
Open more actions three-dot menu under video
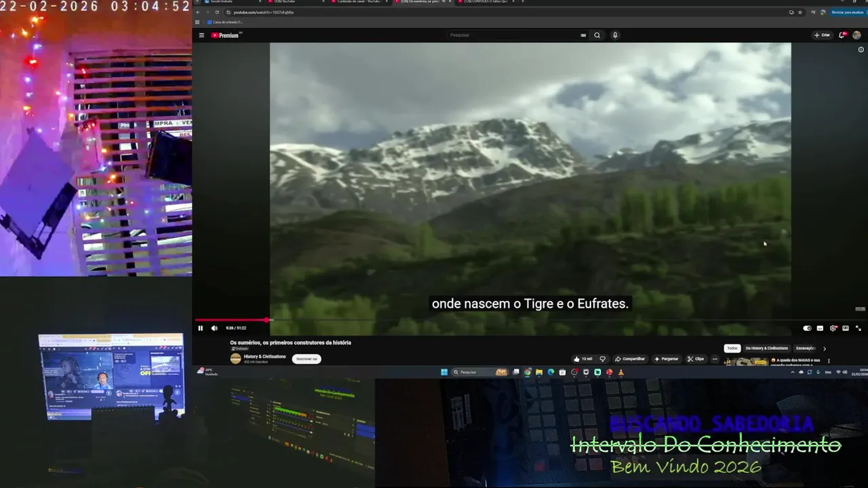tap(715, 359)
